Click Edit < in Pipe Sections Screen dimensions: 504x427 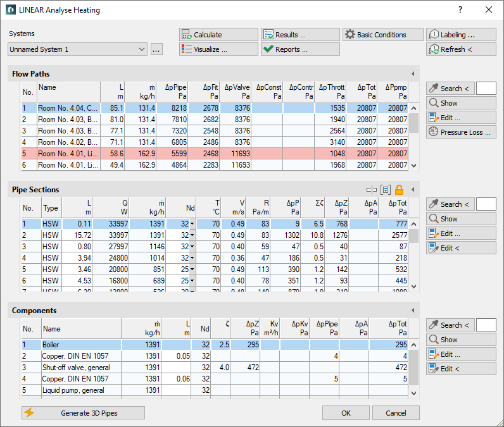click(461, 248)
